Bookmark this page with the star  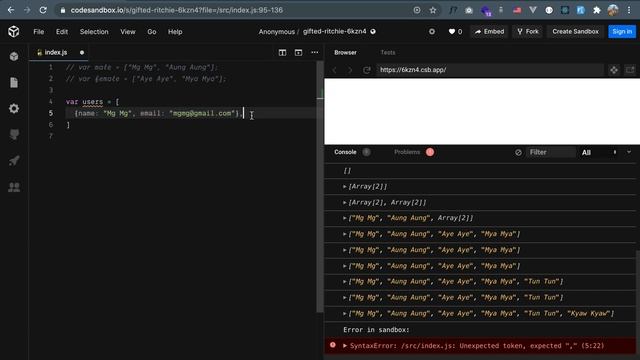[x=433, y=10]
